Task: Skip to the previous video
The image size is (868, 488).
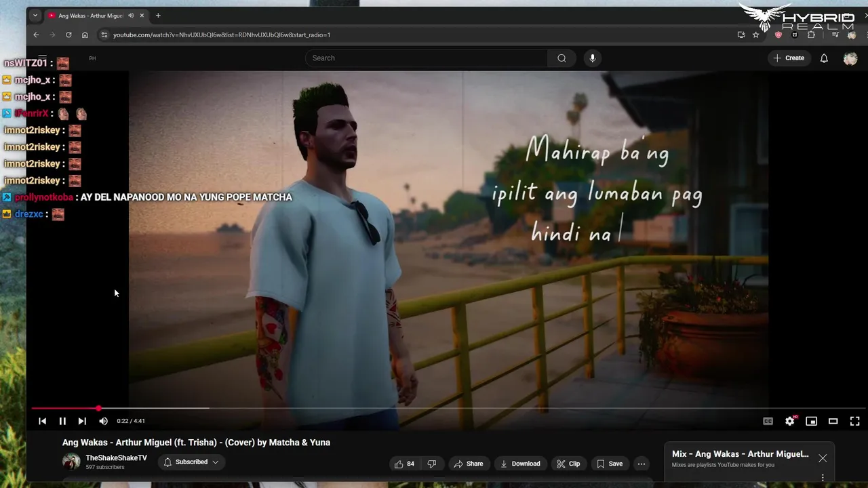Action: pos(42,421)
